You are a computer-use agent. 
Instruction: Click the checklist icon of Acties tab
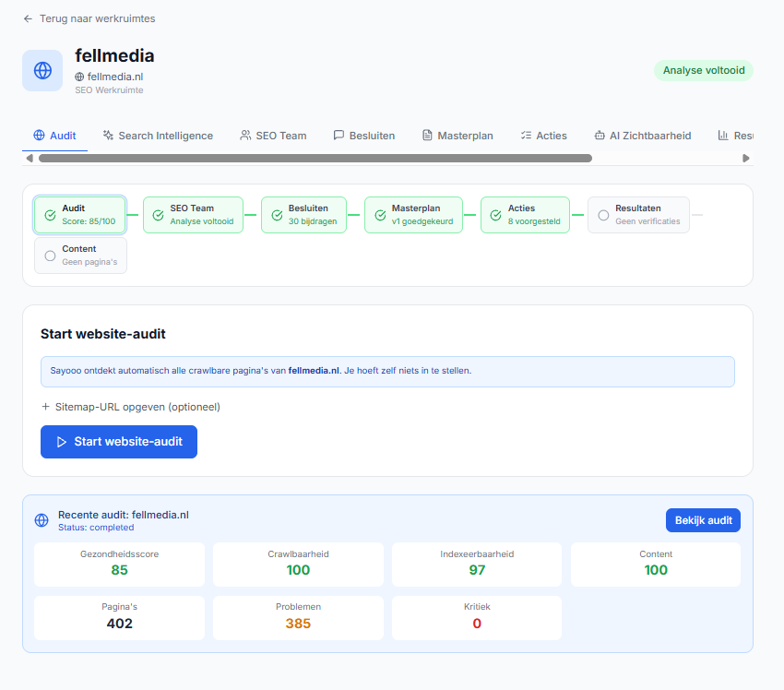click(x=526, y=135)
